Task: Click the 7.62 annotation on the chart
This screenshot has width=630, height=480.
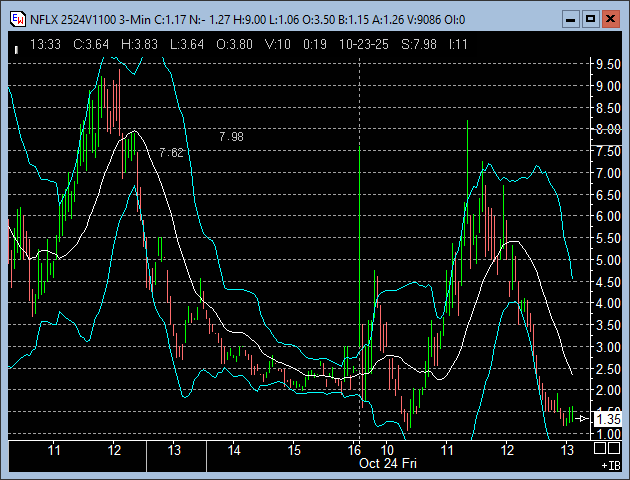Action: point(171,153)
